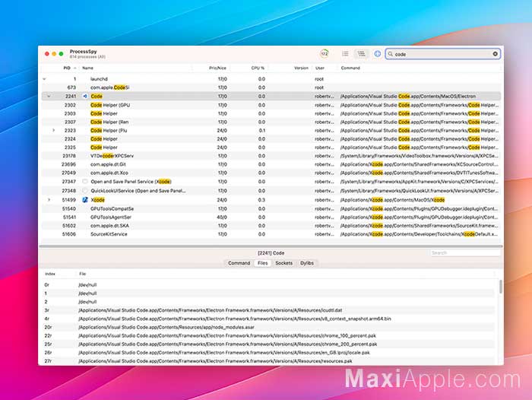Viewport: 532px width, 400px height.
Task: Sort by the Version column header
Action: coord(301,68)
